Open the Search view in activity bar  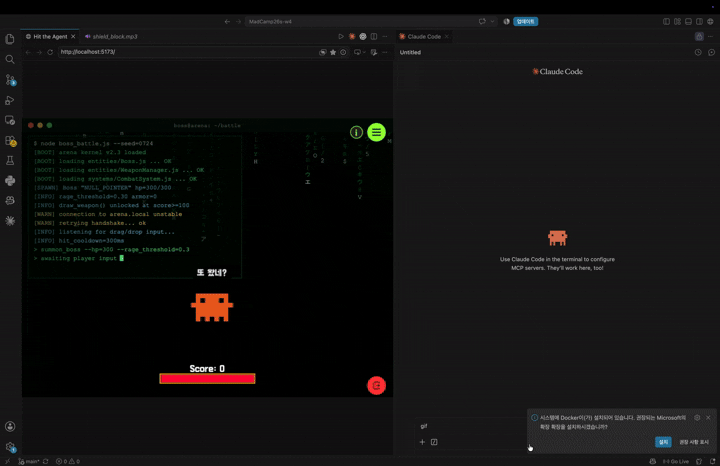click(10, 59)
